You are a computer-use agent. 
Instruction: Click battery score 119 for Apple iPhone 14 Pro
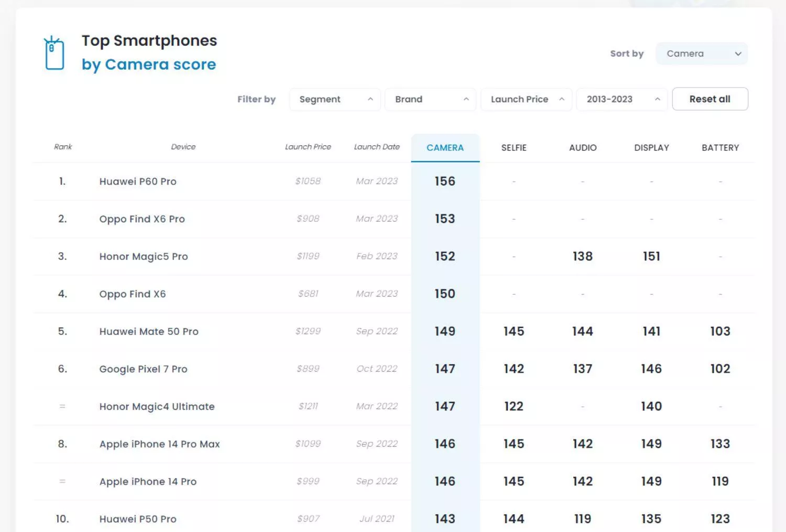720,481
